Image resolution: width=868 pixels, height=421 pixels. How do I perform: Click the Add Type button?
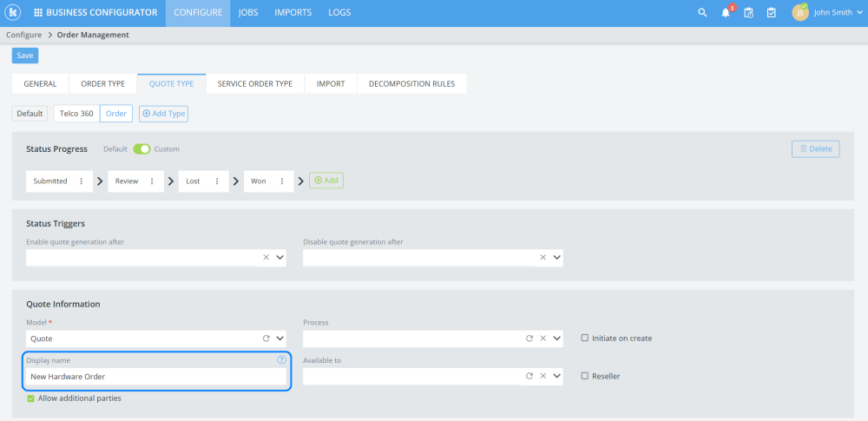163,114
